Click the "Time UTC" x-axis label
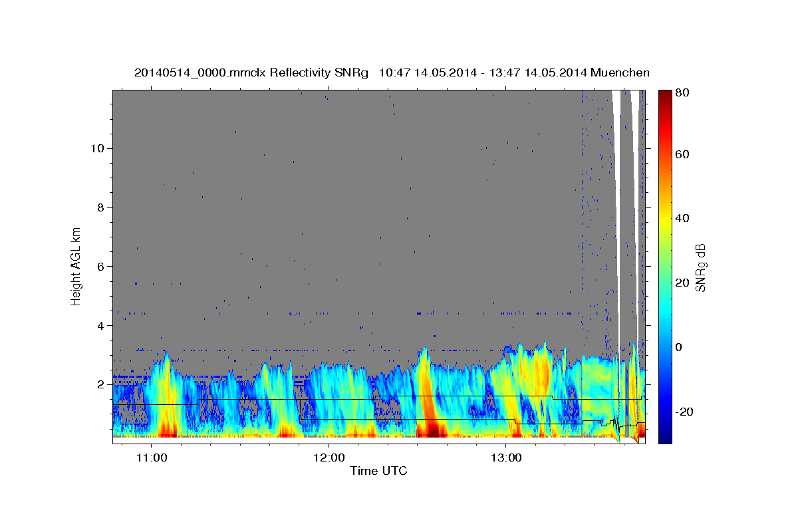The height and width of the screenshot is (532, 798). 378,471
